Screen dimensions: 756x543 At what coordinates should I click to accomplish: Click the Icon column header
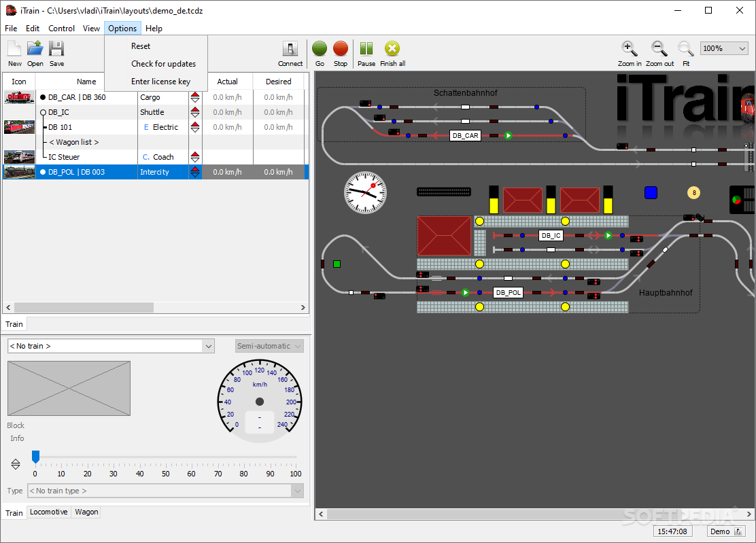pyautogui.click(x=19, y=82)
